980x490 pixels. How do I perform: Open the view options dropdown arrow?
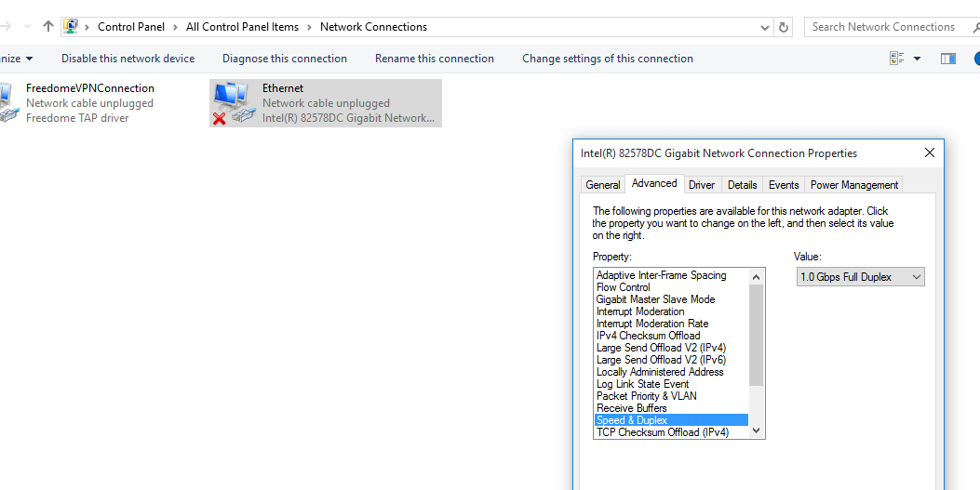[x=917, y=59]
